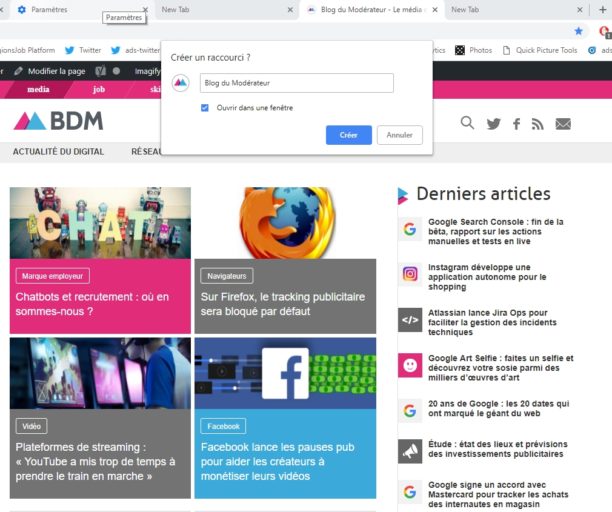This screenshot has width=612, height=512.
Task: Click the code brackets icon beside Atlassian
Action: coord(410,320)
